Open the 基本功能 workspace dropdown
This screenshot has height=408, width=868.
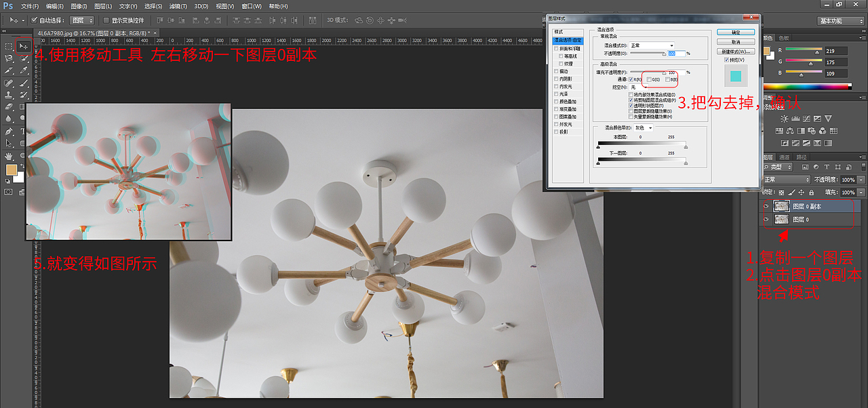[840, 20]
